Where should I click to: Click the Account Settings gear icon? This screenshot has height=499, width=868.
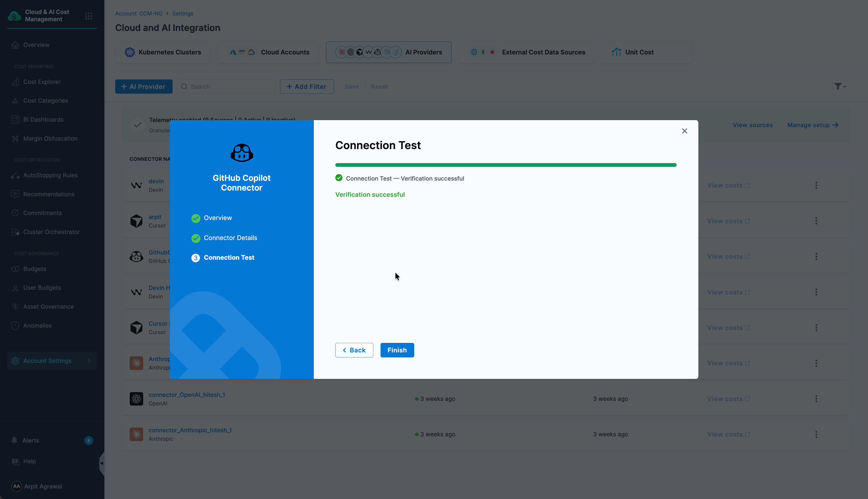(15, 361)
